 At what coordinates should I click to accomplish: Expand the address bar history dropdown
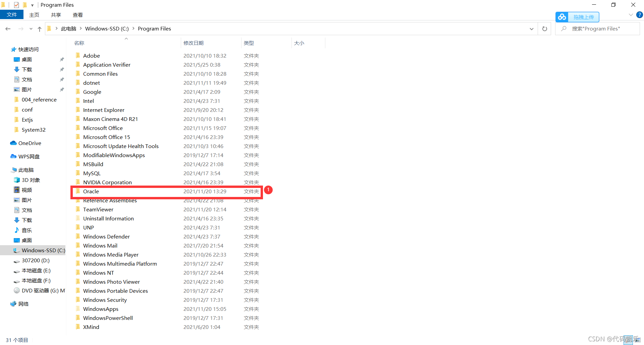[x=531, y=29]
